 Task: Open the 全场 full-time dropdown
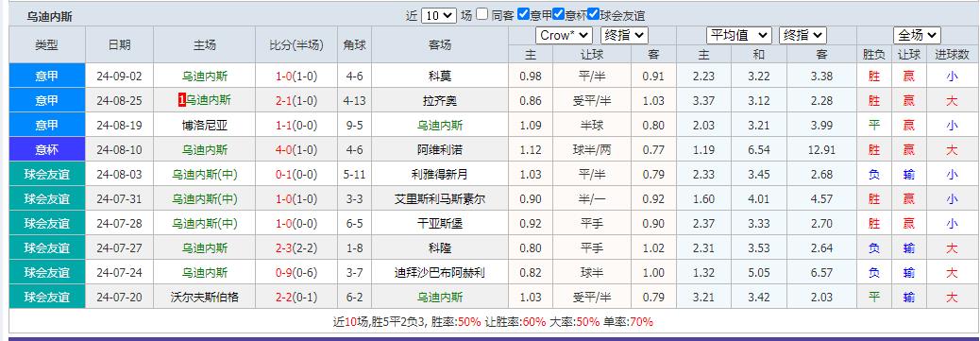(x=917, y=35)
